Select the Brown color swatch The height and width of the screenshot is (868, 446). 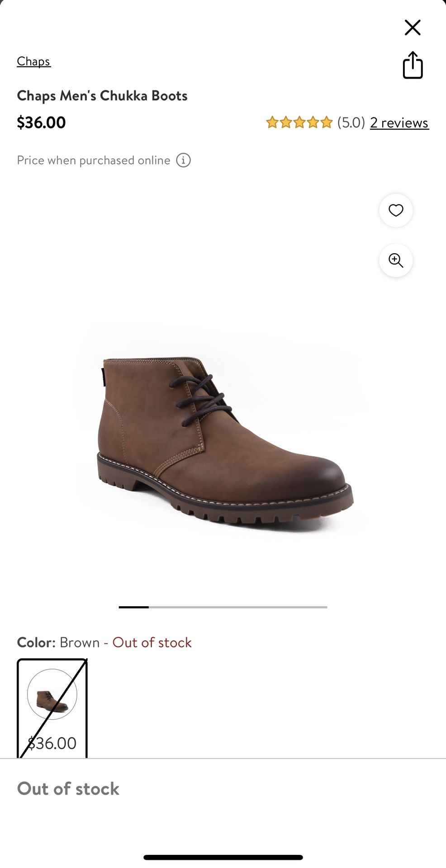tap(52, 708)
